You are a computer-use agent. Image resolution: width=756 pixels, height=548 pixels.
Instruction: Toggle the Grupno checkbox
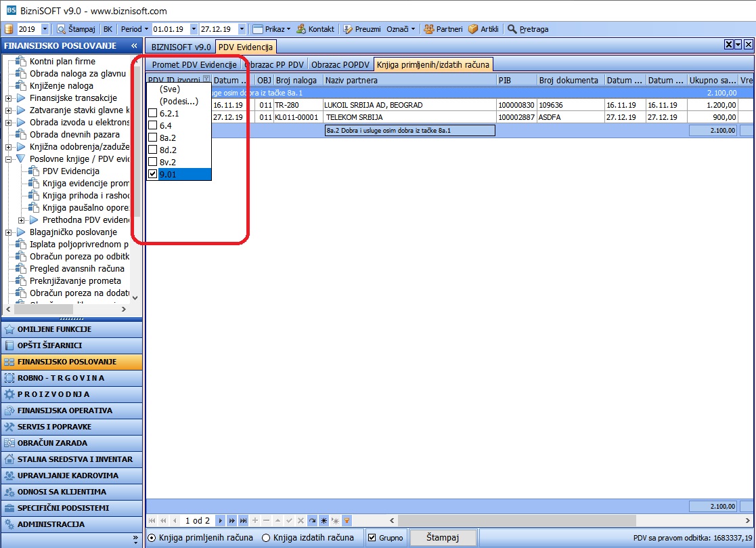372,537
